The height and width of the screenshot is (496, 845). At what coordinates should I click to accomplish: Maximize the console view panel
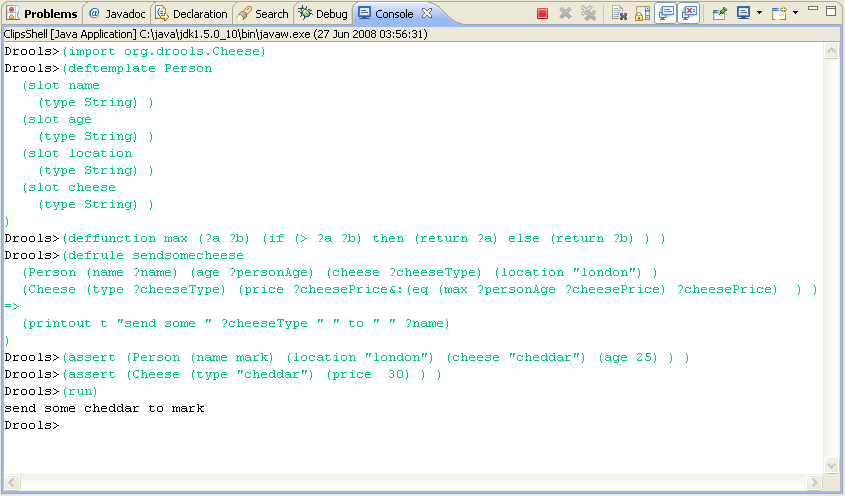click(832, 10)
